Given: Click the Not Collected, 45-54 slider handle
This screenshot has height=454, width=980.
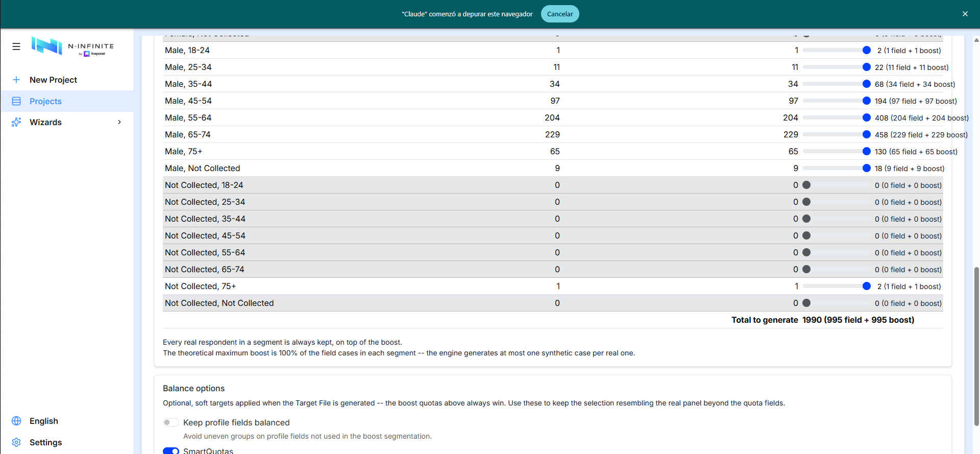Looking at the screenshot, I should [x=806, y=235].
